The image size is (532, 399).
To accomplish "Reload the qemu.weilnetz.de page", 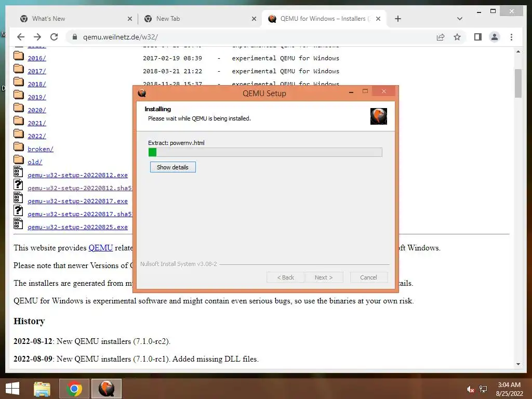I will click(54, 37).
